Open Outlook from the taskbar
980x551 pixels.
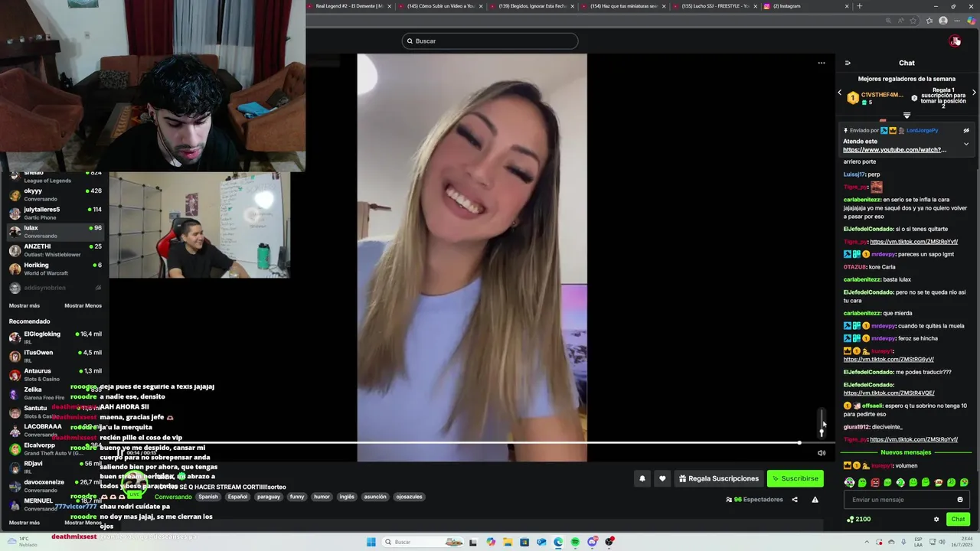point(541,542)
